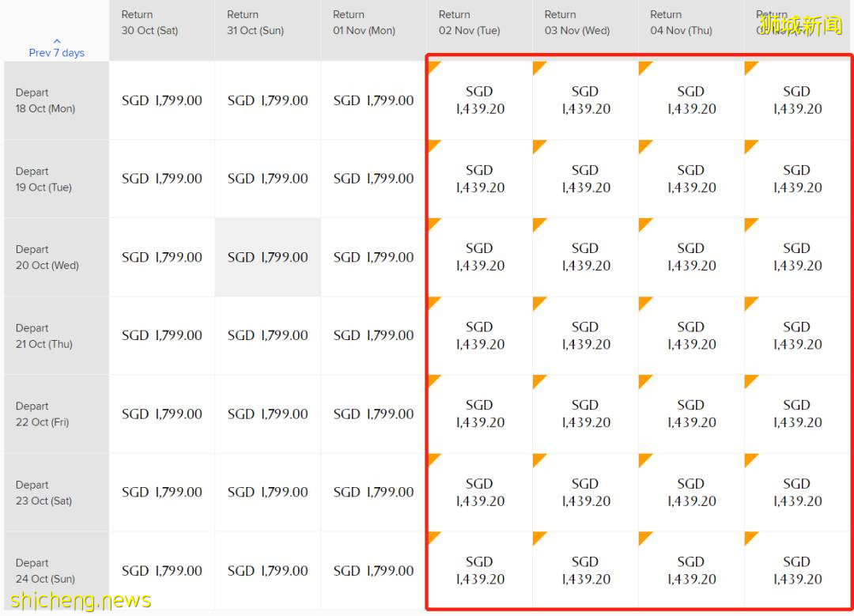The image size is (854, 616).
Task: Click orange corner marker on 19 Oct–04 Nov fare
Action: [644, 145]
